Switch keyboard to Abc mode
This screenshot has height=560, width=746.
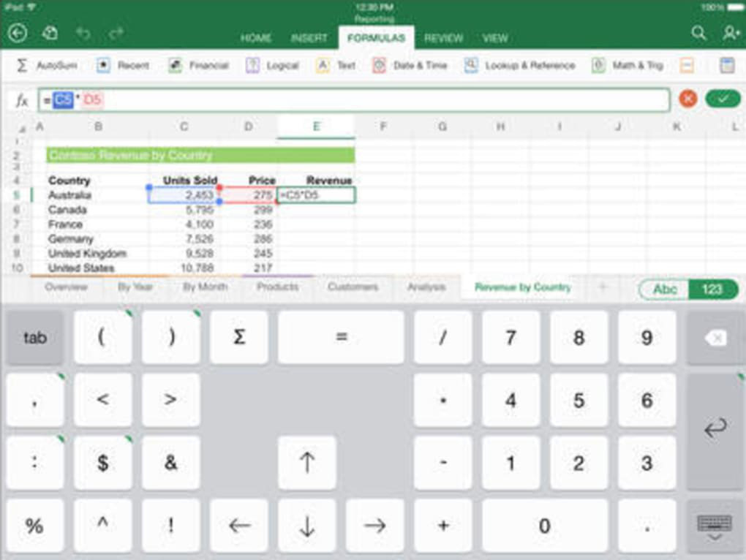(665, 289)
